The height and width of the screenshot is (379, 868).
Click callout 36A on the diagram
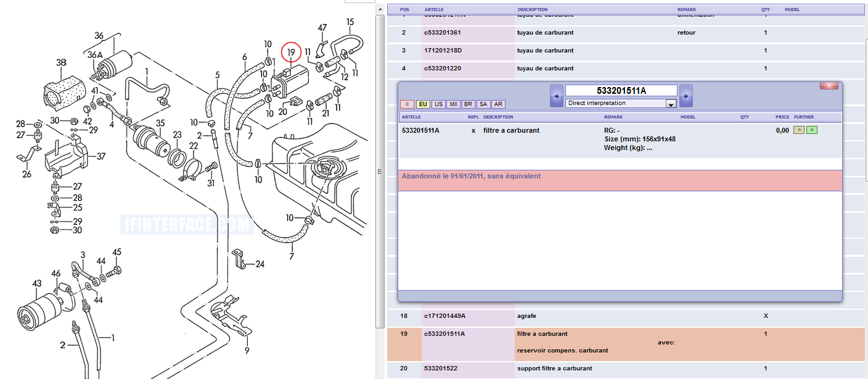[x=95, y=56]
